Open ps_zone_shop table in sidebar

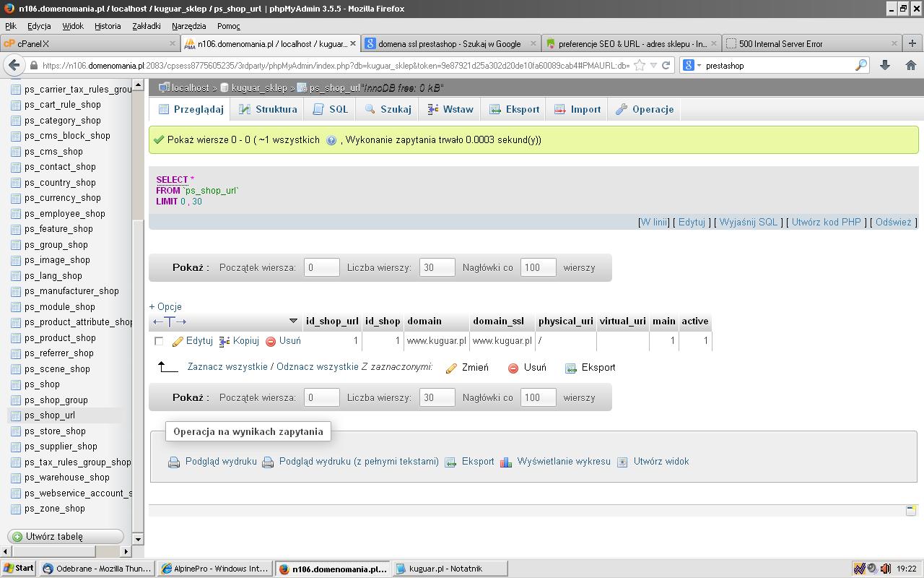(x=55, y=509)
